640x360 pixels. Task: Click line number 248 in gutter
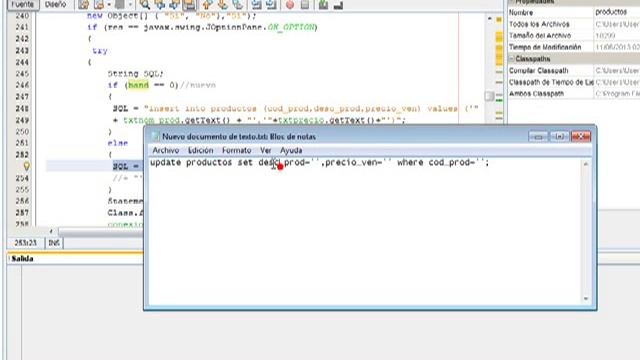[x=22, y=109]
